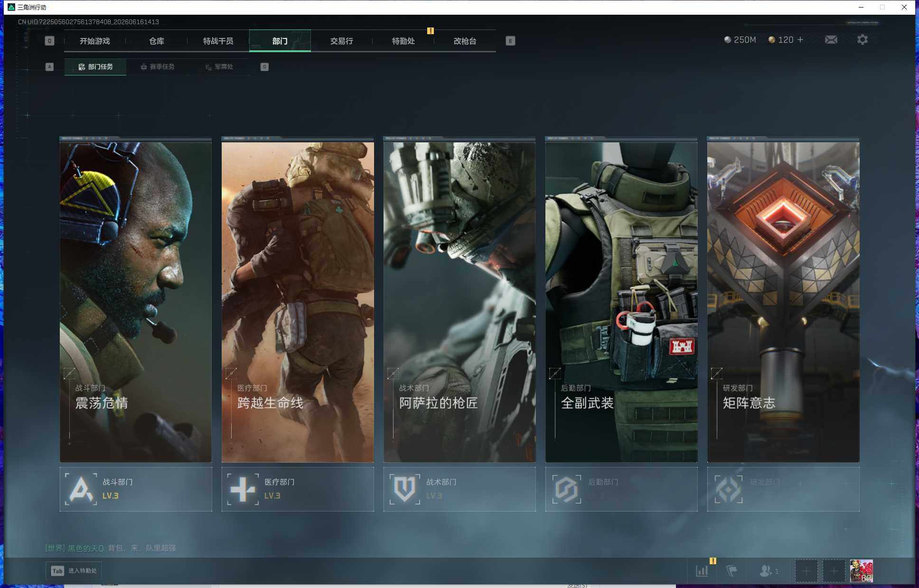Open the settings gear icon

tap(863, 40)
